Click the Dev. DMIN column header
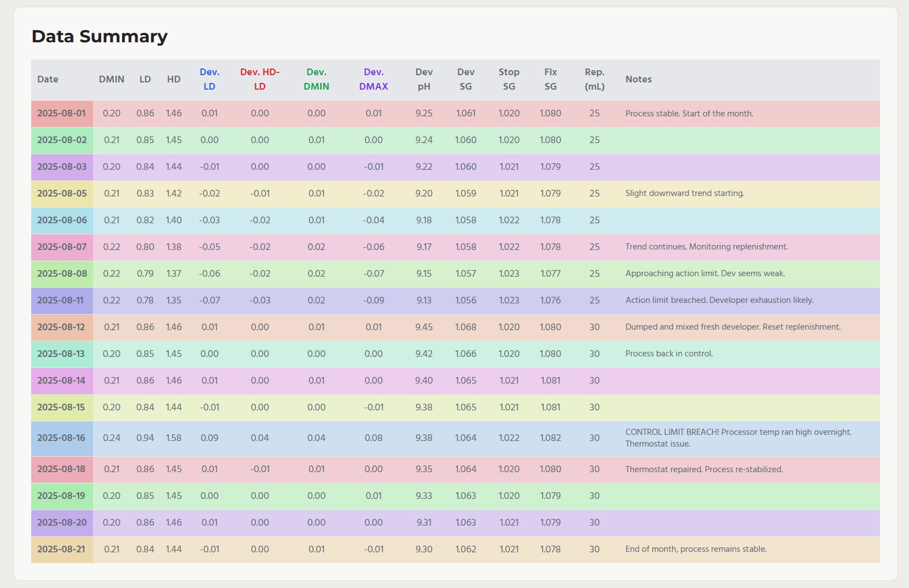The width and height of the screenshot is (909, 588). pos(316,80)
